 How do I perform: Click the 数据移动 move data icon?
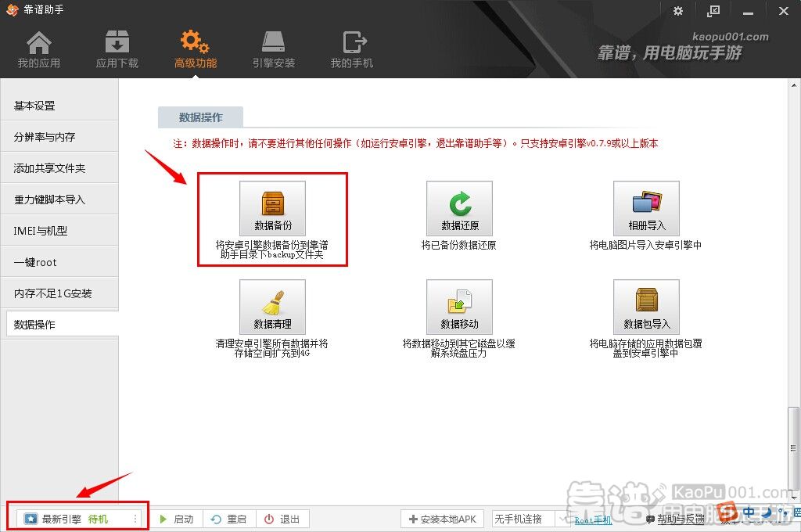[x=460, y=307]
